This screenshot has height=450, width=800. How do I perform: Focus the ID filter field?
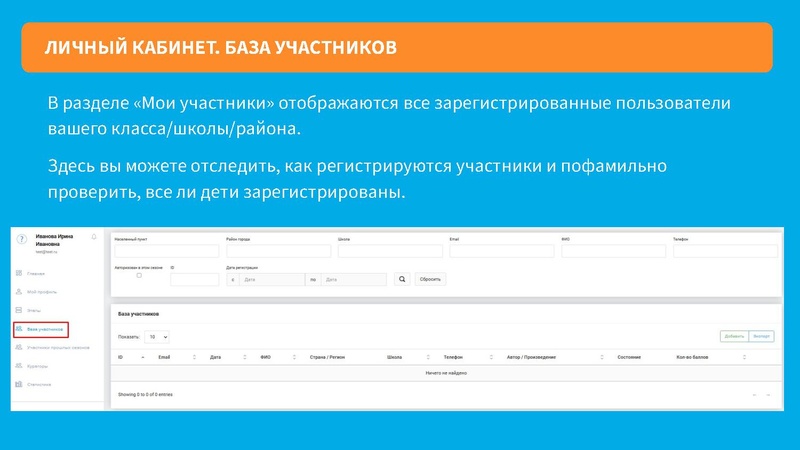[x=194, y=279]
